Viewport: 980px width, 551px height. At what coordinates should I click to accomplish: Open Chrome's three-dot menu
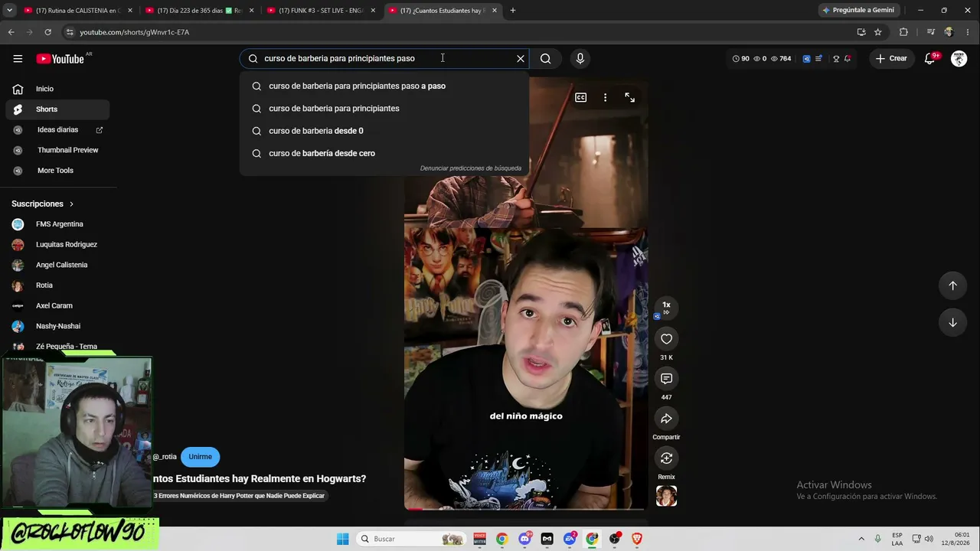[x=969, y=32]
